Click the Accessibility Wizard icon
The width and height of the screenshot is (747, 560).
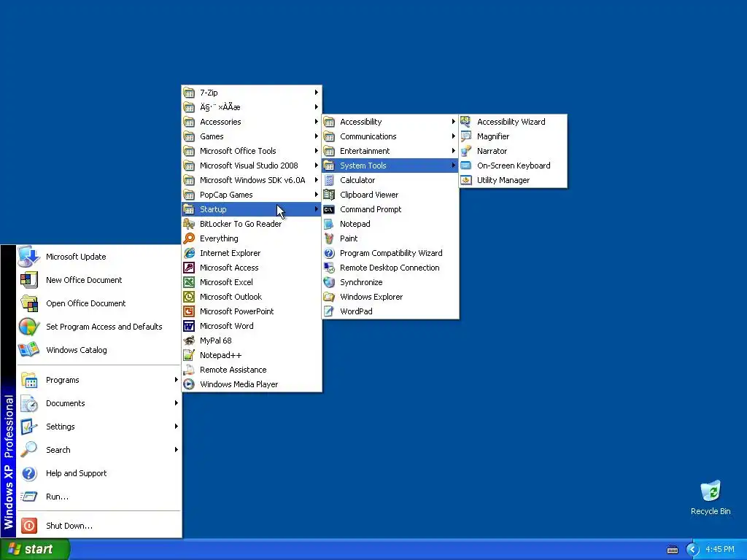click(x=466, y=122)
